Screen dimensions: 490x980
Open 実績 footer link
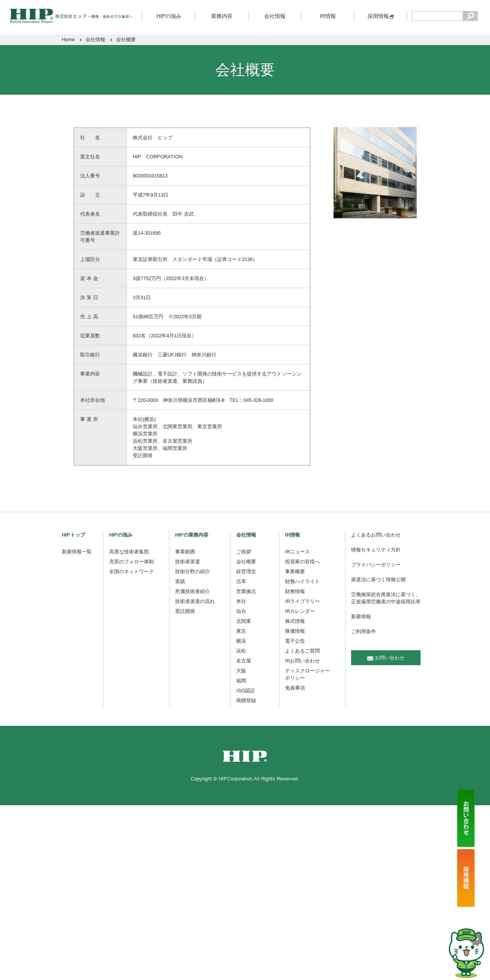(180, 582)
